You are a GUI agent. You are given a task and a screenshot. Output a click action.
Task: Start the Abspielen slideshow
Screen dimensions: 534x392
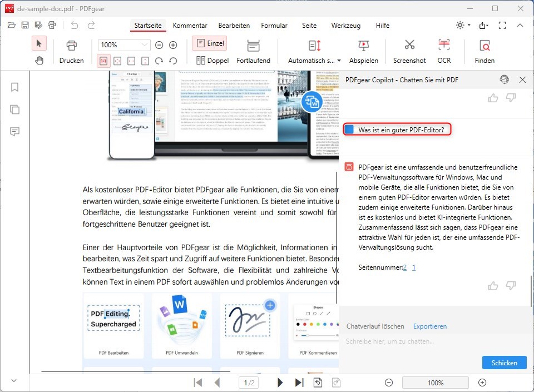[364, 52]
